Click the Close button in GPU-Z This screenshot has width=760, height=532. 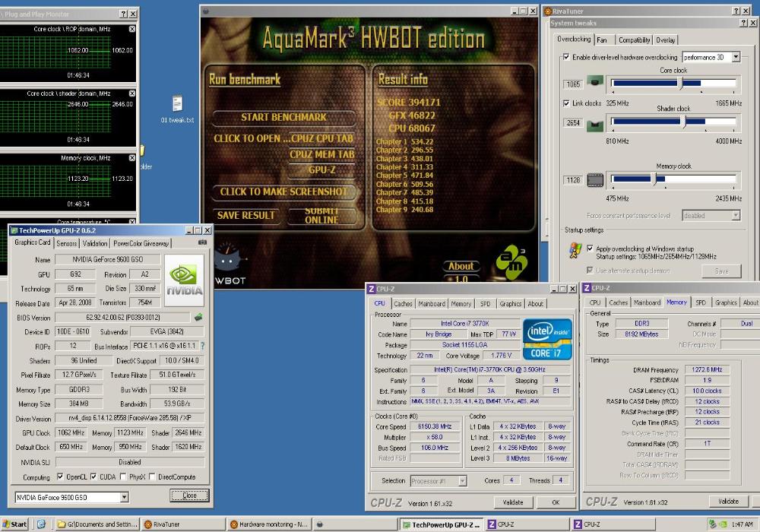(189, 496)
